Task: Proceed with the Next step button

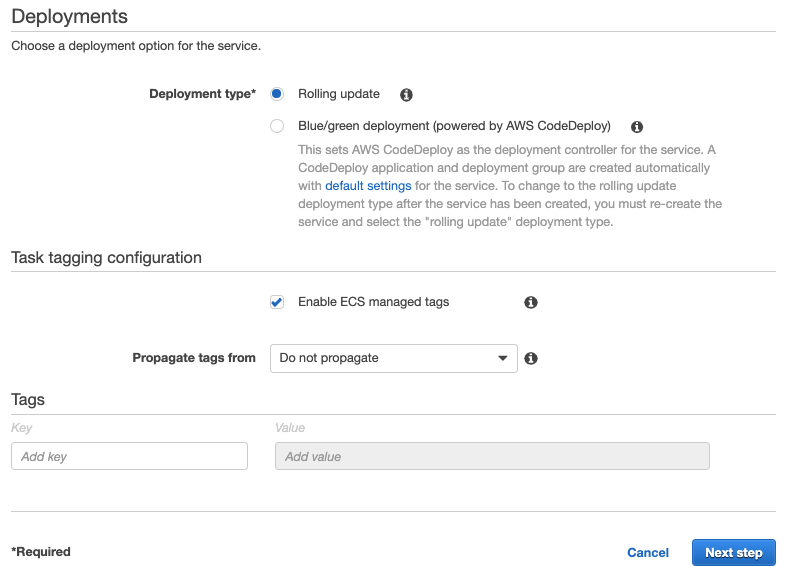Action: click(734, 552)
